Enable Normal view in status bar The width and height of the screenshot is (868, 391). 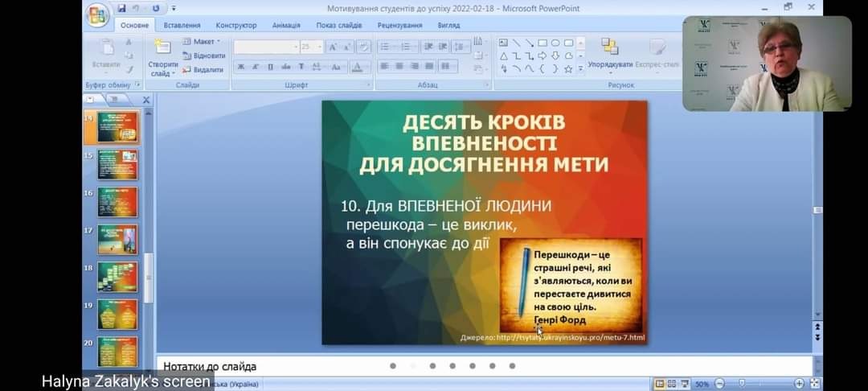tap(660, 385)
